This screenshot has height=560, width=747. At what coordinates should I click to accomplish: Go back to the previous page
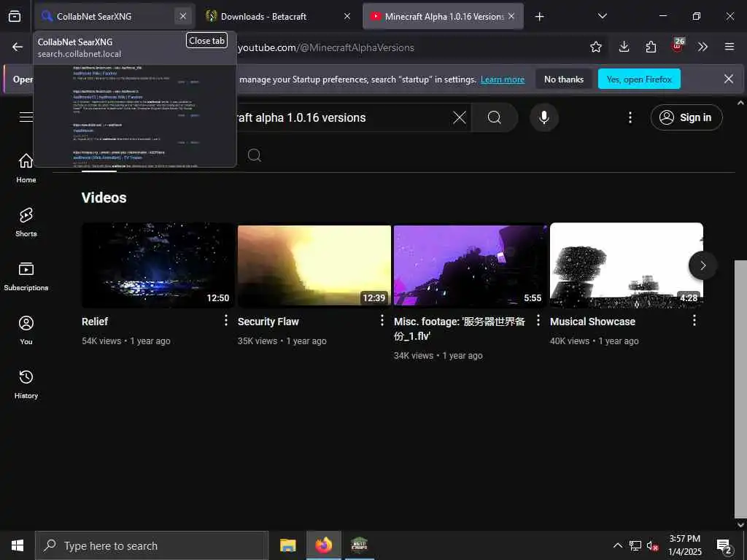(18, 47)
